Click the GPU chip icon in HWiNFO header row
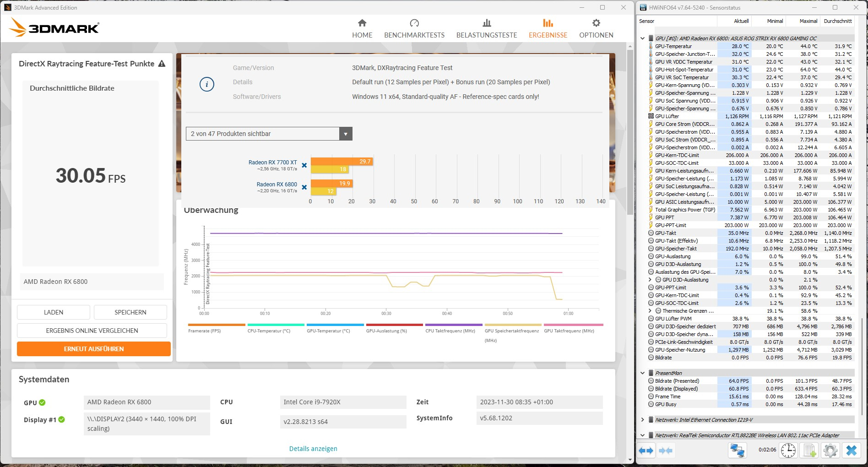Viewport: 868px width, 467px height. (x=651, y=38)
